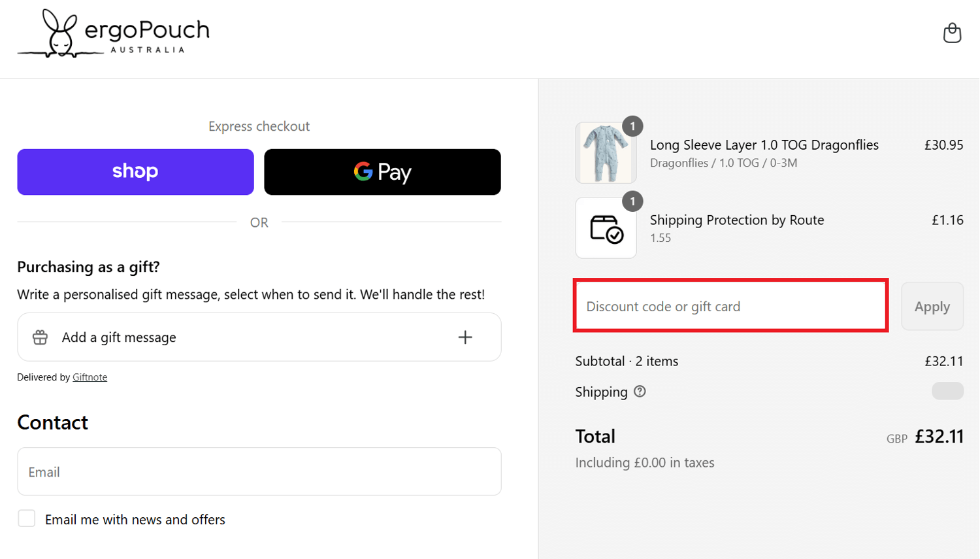Click the Long Sleeve Layer product name
Viewport: 980px width, 559px height.
pos(764,145)
